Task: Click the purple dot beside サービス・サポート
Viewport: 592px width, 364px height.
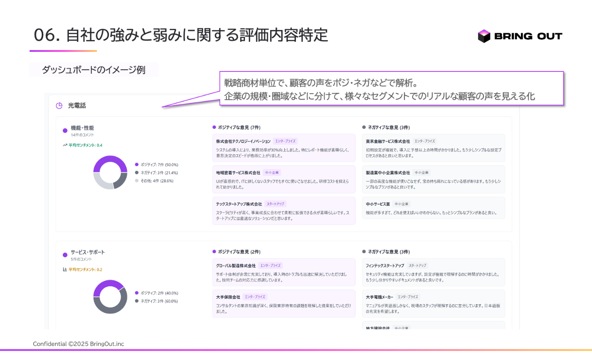Action: coord(65,255)
